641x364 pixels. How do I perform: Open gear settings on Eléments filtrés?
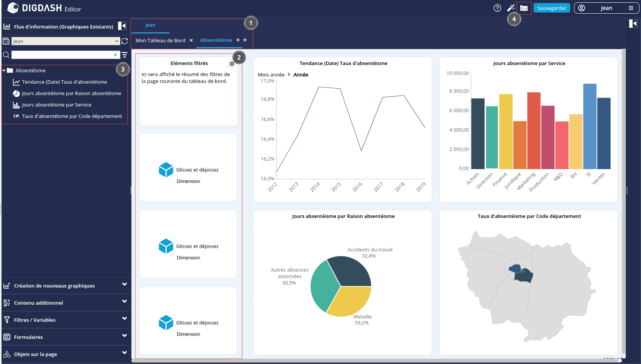232,64
